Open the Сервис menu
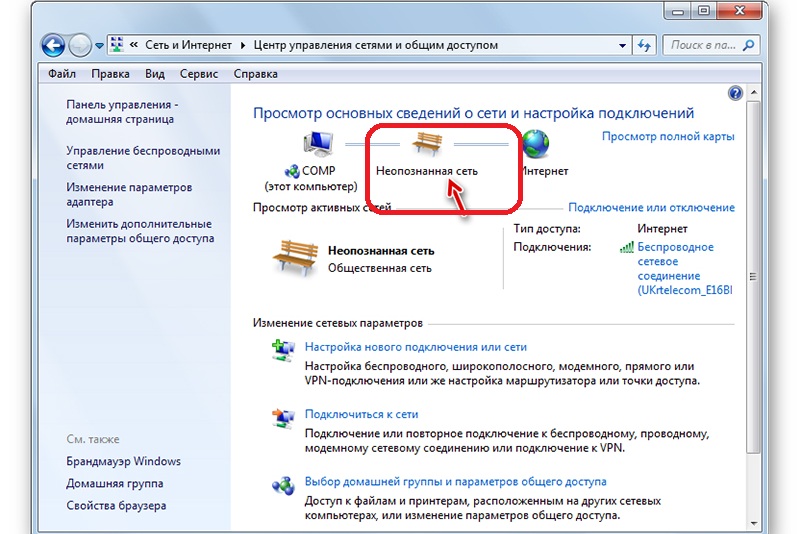Viewport: 800px width, 534px height. [198, 74]
